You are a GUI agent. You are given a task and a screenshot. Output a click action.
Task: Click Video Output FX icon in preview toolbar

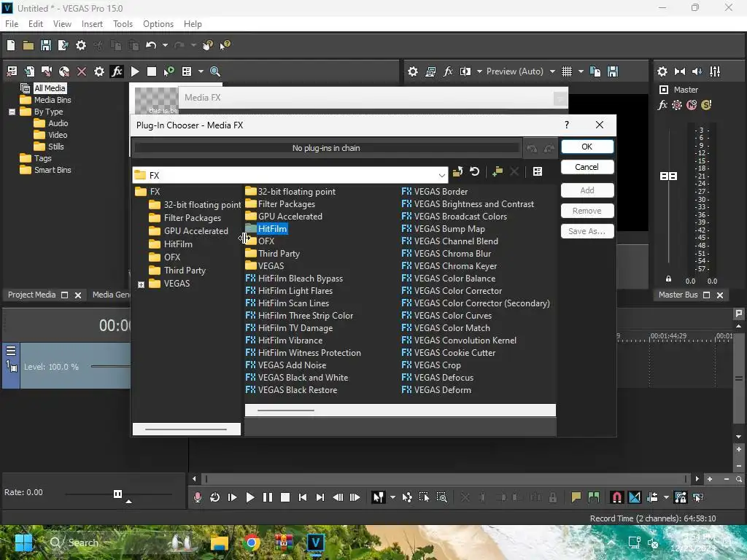448,71
